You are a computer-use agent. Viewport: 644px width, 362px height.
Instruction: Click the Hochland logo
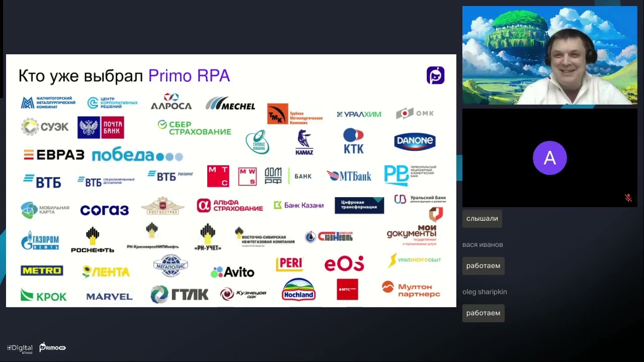(299, 290)
